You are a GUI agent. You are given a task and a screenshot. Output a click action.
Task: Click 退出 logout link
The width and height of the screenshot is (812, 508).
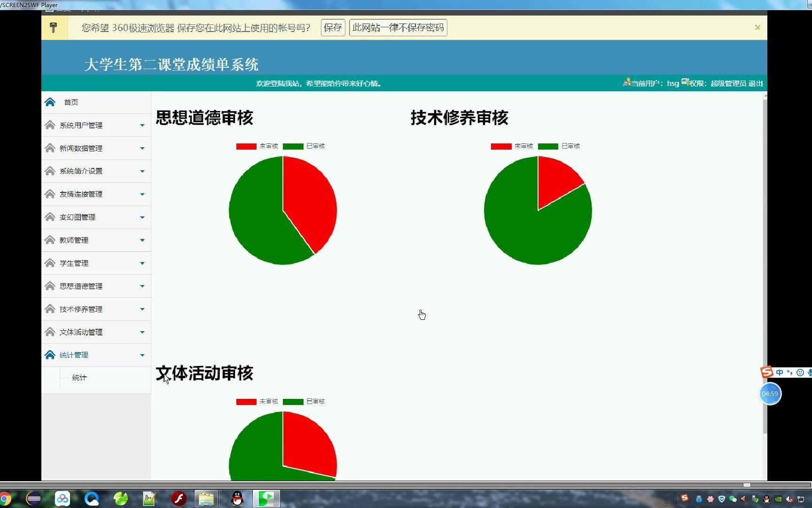(x=756, y=83)
